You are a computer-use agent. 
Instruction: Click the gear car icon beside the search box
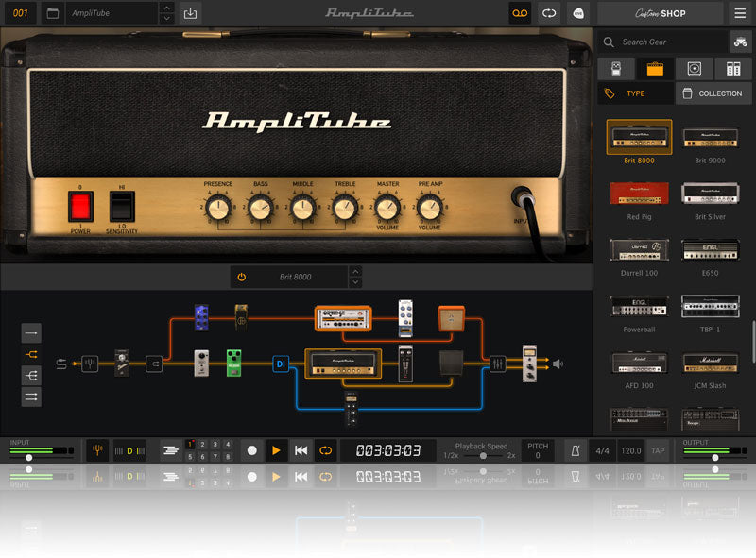741,42
